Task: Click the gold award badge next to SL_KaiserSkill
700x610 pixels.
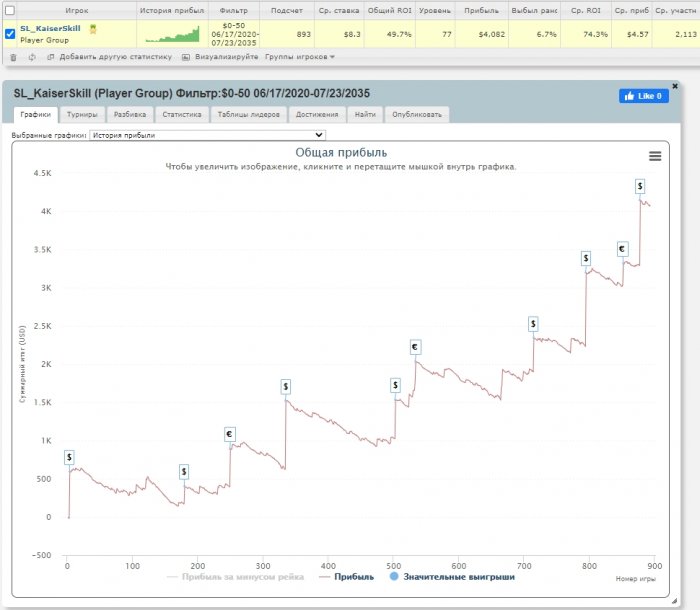Action: (x=93, y=29)
